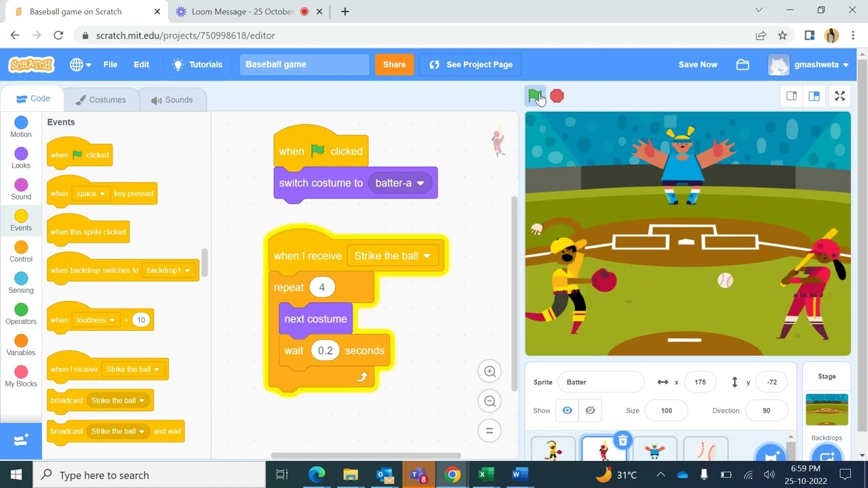This screenshot has width=868, height=488.
Task: Open space key dropdown in palette block
Action: click(92, 194)
